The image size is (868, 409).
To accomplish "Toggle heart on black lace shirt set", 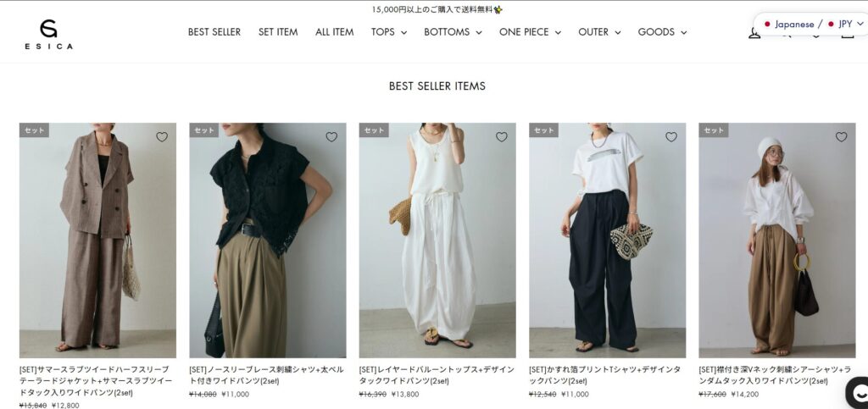I will [x=331, y=136].
